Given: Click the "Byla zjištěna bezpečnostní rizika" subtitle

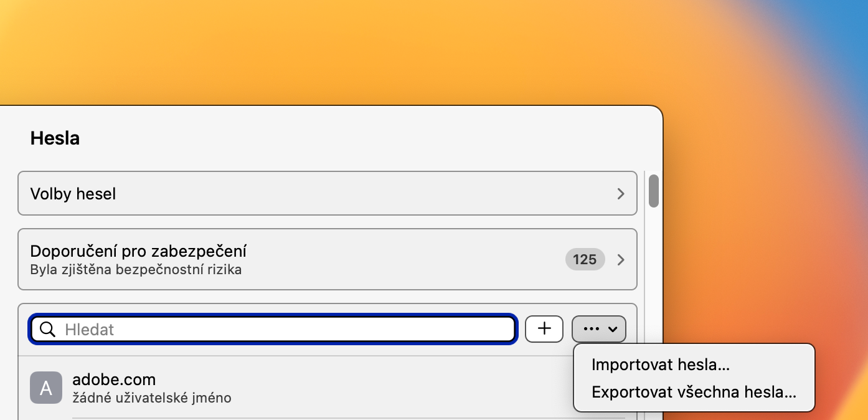Looking at the screenshot, I should (x=136, y=270).
